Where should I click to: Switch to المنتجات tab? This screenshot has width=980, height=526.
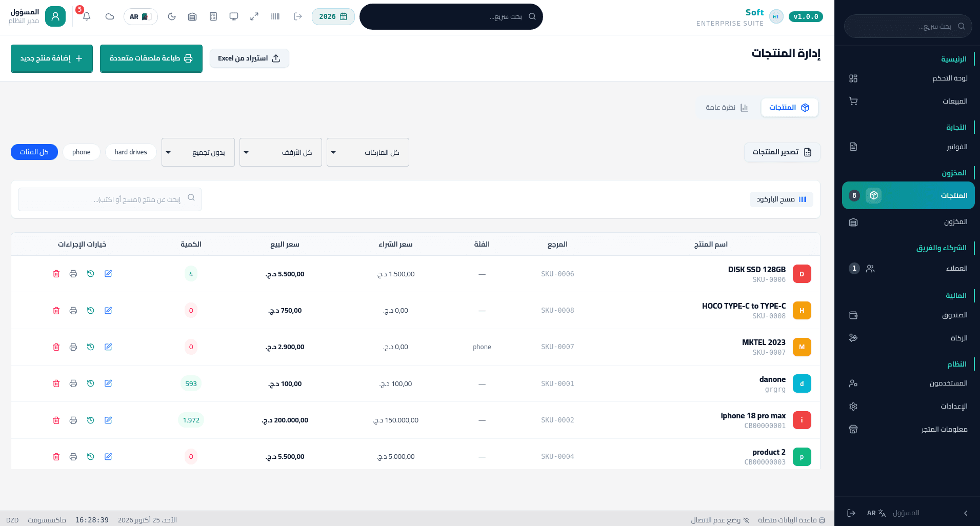789,108
